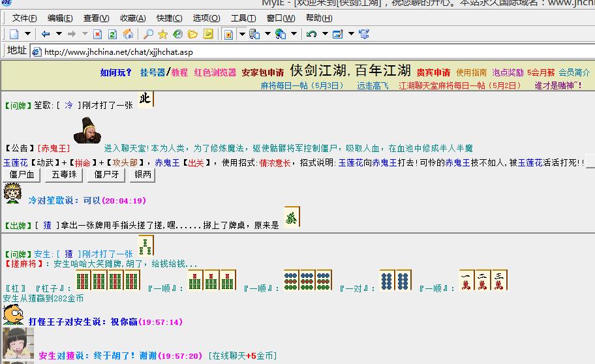The image size is (595, 364).
Task: Refresh the page with green arrows icon
Action: point(112,34)
